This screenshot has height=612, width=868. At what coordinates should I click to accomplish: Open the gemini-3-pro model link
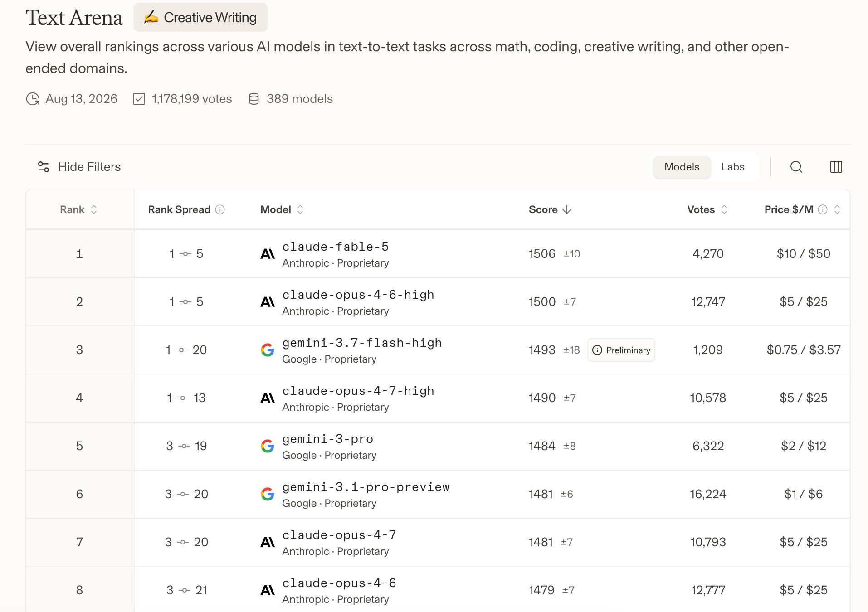point(328,439)
